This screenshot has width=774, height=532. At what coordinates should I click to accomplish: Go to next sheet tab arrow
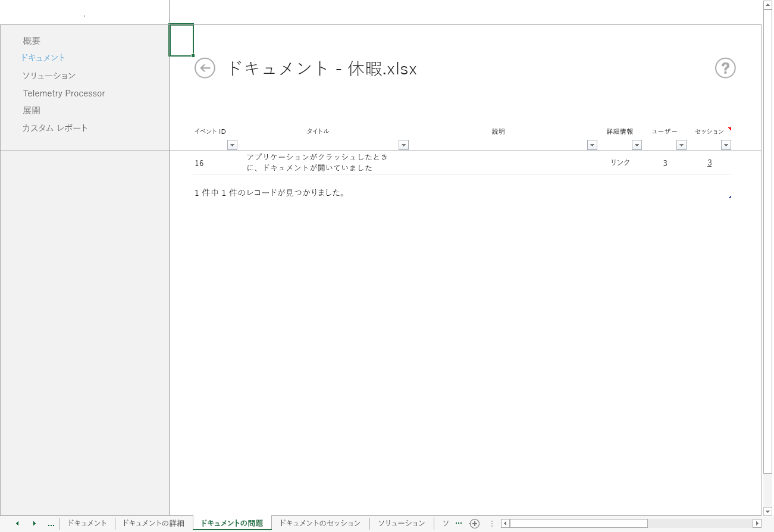coord(35,524)
